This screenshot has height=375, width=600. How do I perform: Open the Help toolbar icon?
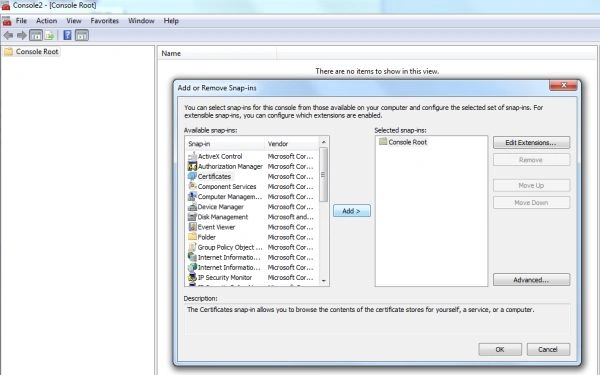67,35
